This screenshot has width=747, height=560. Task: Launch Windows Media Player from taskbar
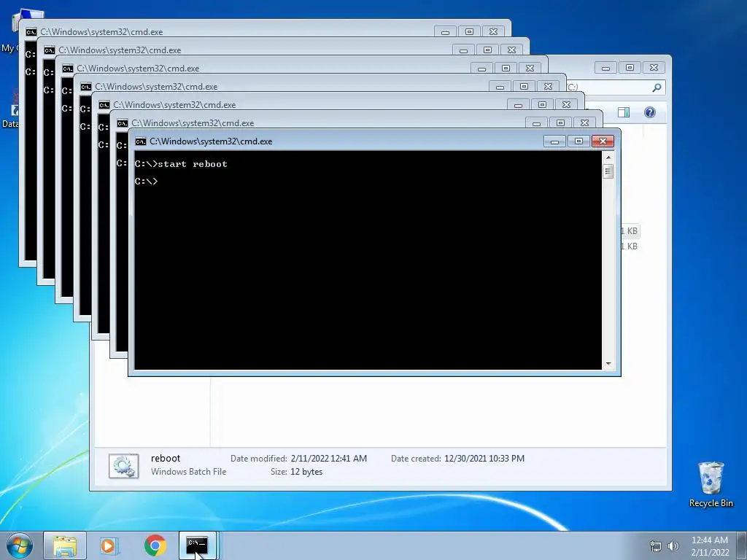[x=109, y=545]
